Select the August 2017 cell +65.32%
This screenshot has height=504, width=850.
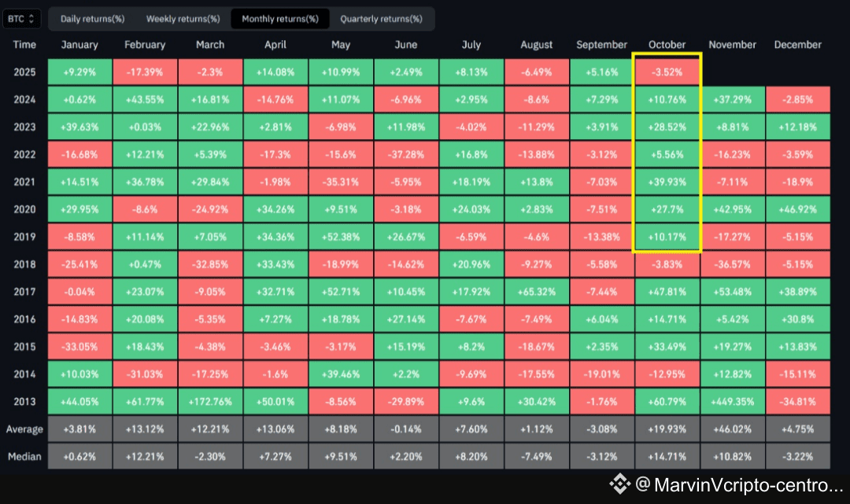(537, 292)
